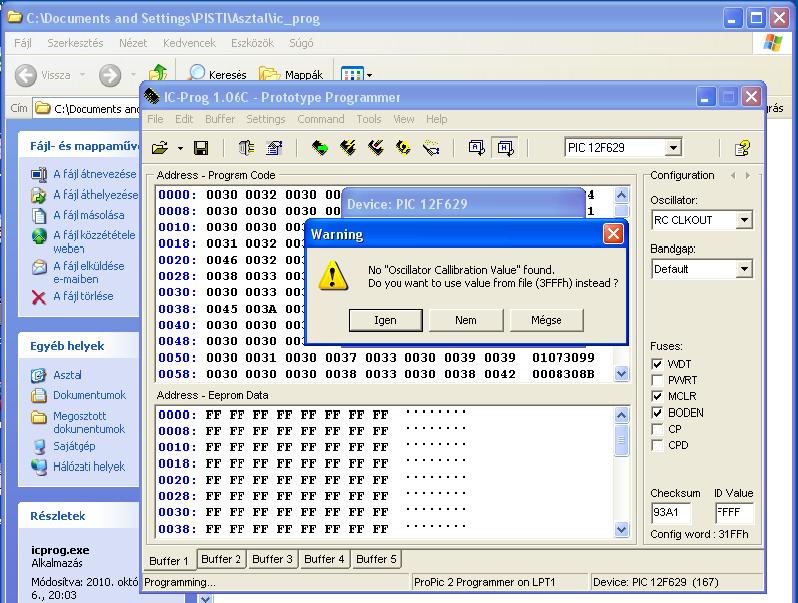The height and width of the screenshot is (603, 798).
Task: Toggle the BODEN fuse checkbox
Action: (x=657, y=413)
